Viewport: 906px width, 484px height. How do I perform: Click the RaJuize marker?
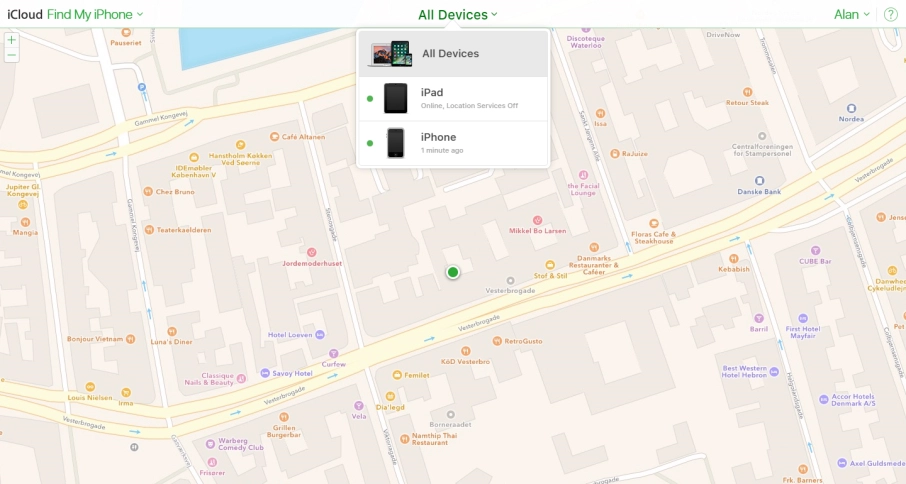point(615,154)
